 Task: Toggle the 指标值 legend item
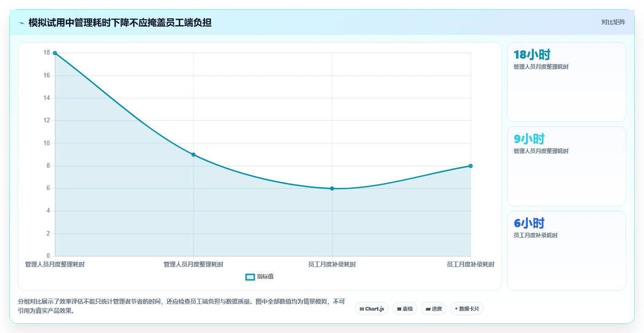(x=259, y=277)
